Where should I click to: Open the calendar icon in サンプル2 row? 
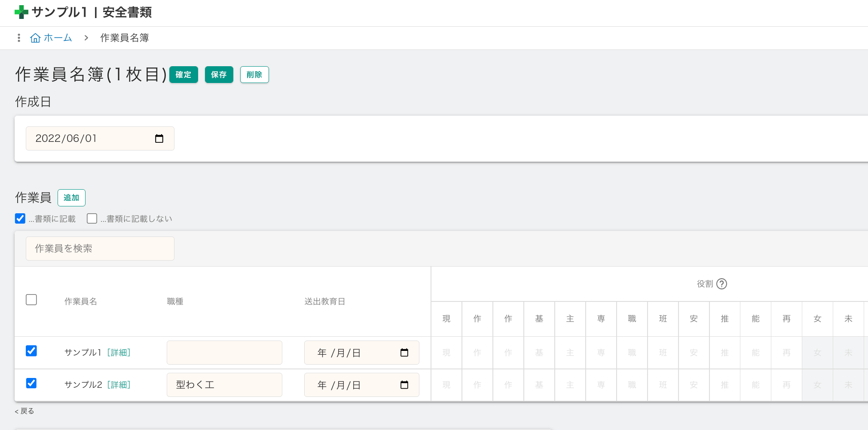tap(404, 385)
